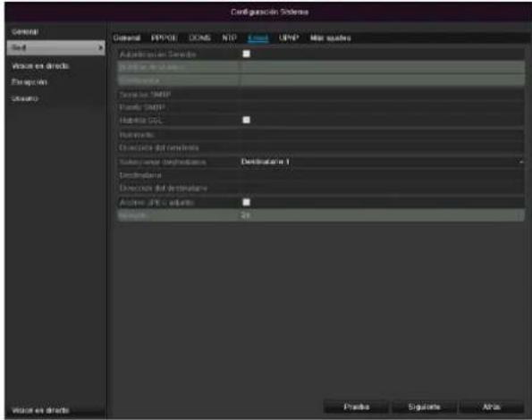Image resolution: width=532 pixels, height=420 pixels.
Task: Click the recipient address input field
Action: click(382, 189)
